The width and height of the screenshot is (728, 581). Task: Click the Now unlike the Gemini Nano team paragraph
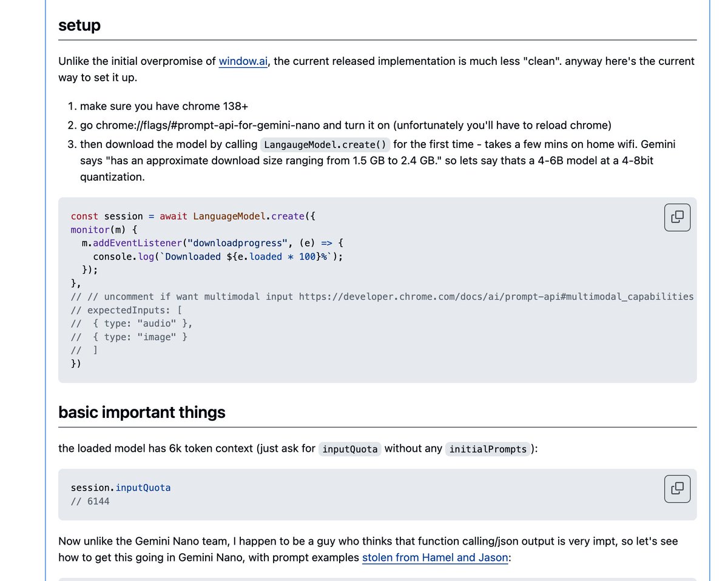[x=368, y=549]
